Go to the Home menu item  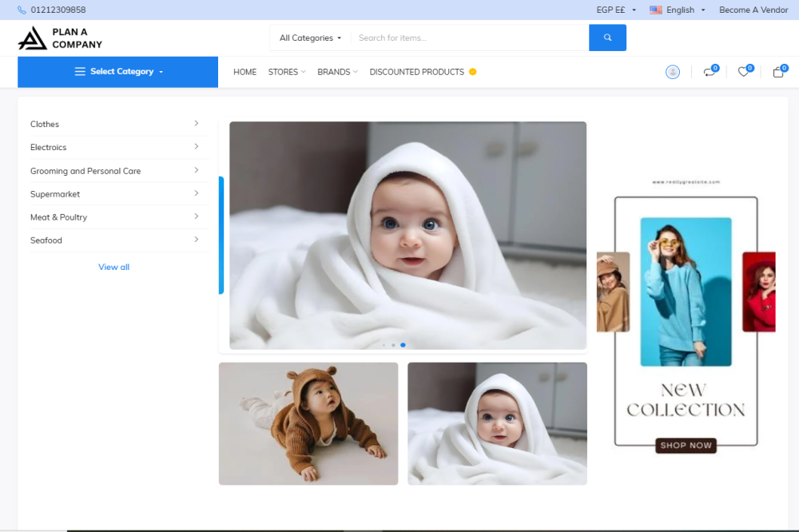(245, 72)
